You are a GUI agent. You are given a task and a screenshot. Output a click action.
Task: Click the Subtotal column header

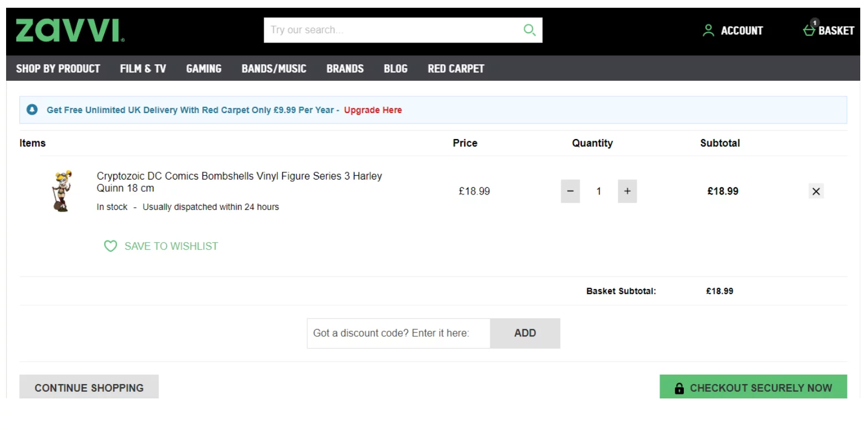pos(720,143)
